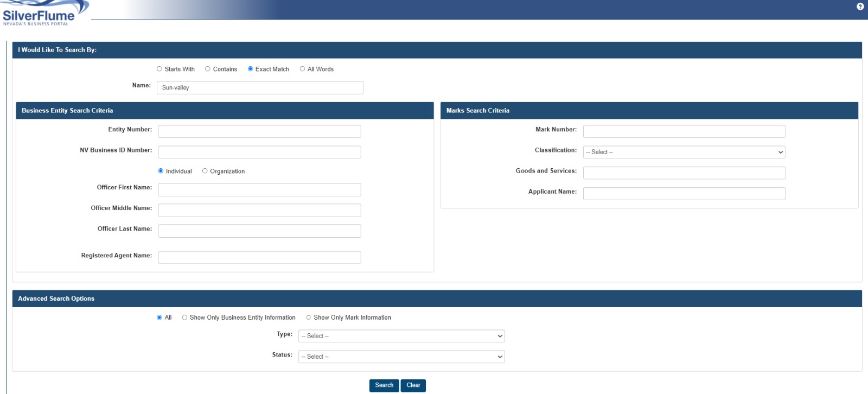Open the help question mark icon

pos(860,7)
